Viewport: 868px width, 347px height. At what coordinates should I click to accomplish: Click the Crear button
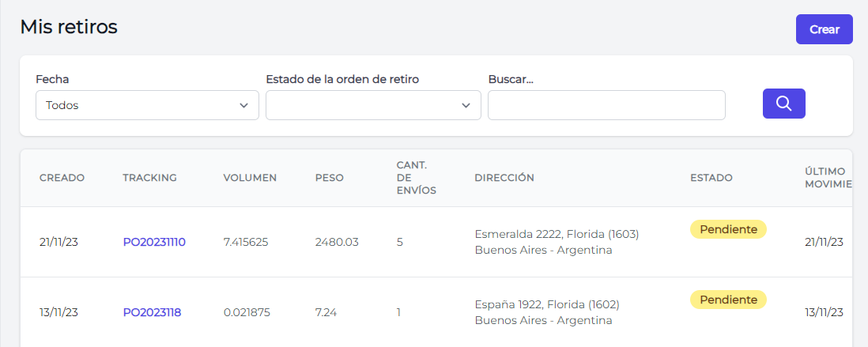pyautogui.click(x=824, y=29)
